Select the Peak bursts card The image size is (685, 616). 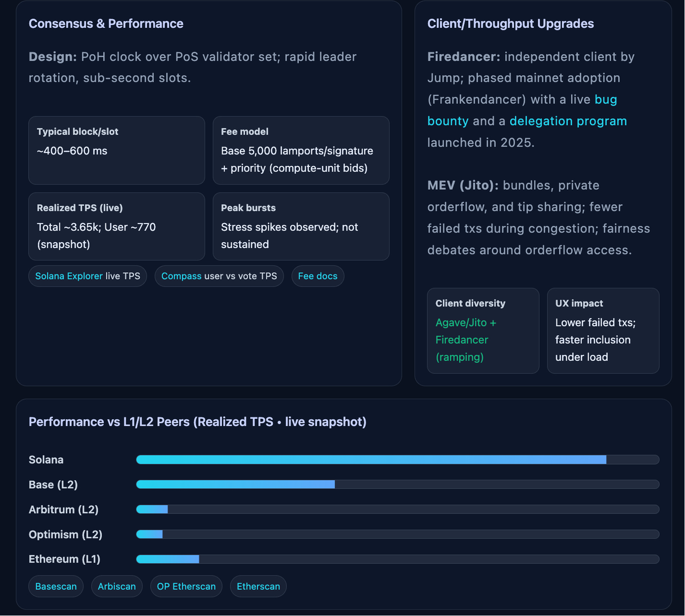tap(301, 226)
